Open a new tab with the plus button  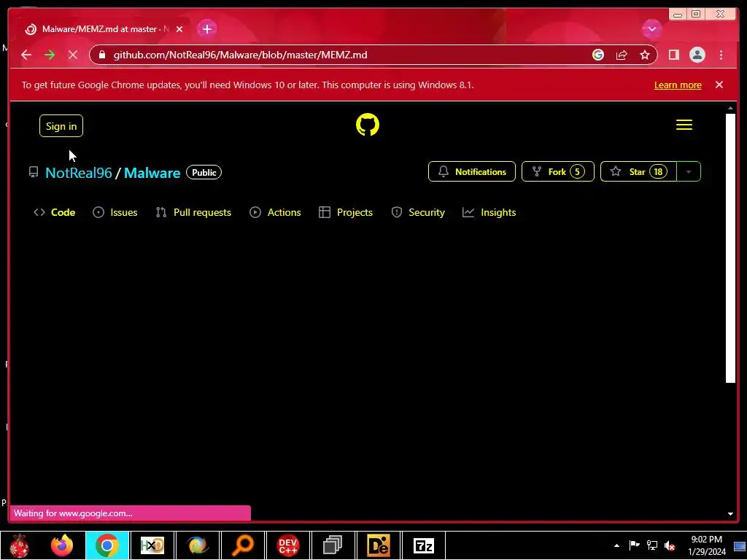pyautogui.click(x=206, y=29)
